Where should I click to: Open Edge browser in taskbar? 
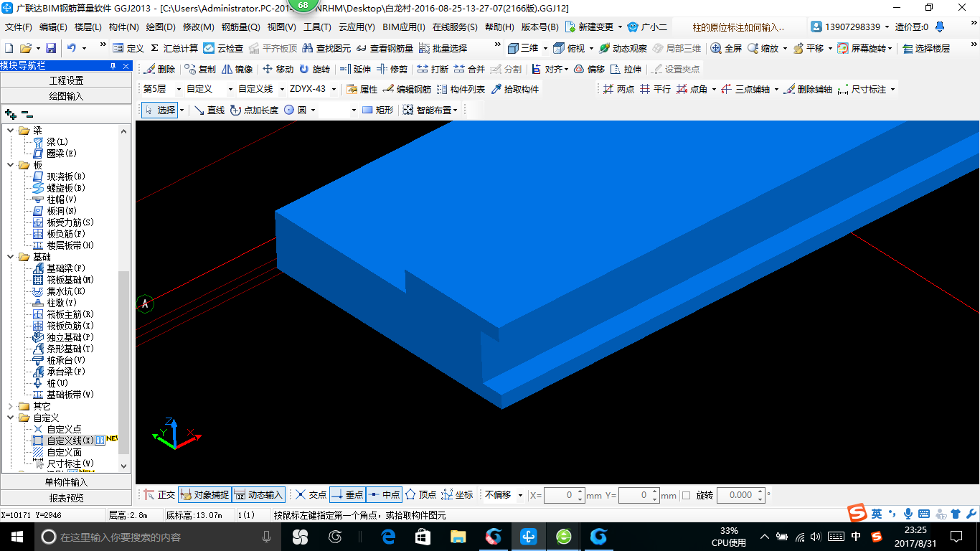pyautogui.click(x=388, y=536)
